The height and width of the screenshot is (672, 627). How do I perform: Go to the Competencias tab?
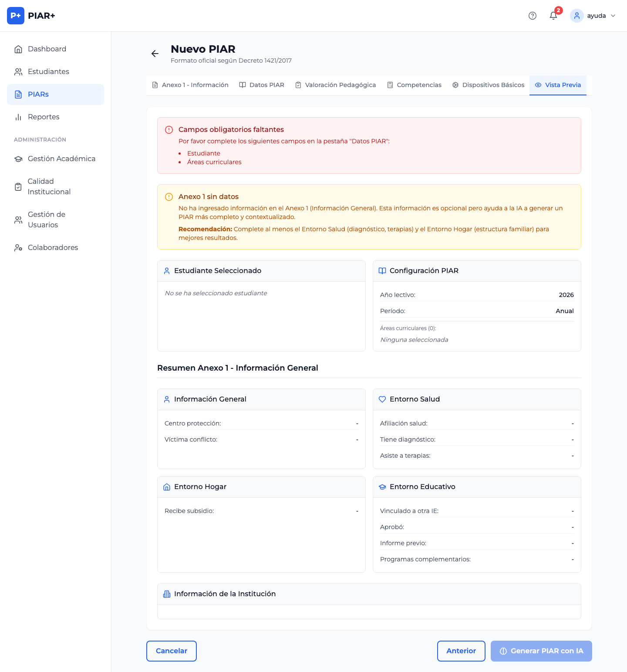(x=414, y=85)
